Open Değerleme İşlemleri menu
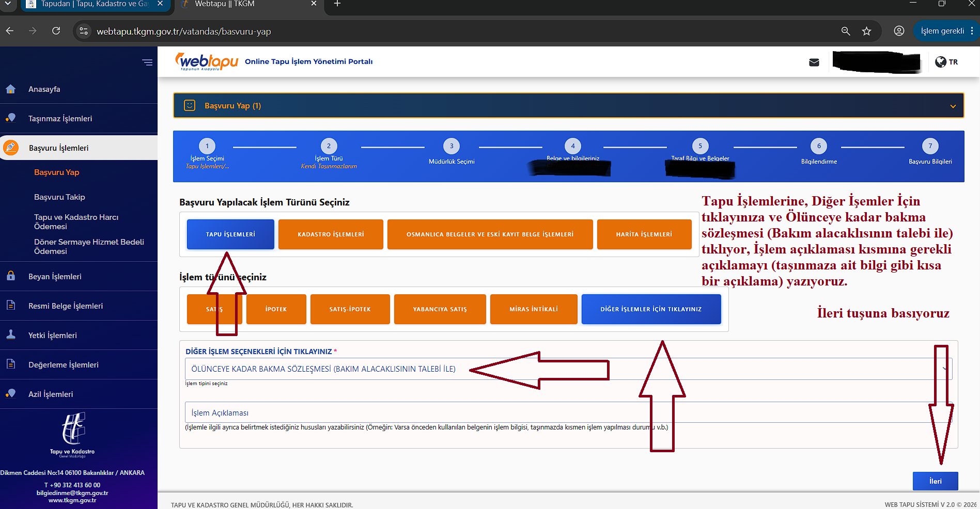 point(63,364)
